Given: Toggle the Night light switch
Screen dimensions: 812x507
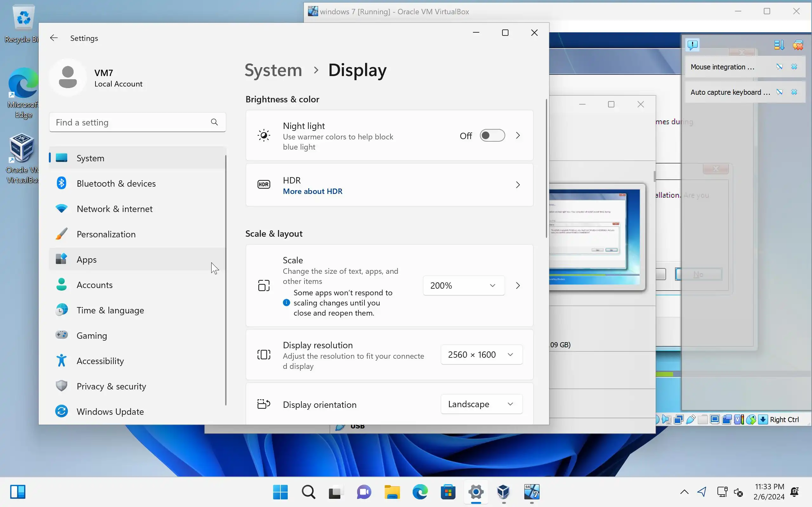Looking at the screenshot, I should click(x=492, y=136).
